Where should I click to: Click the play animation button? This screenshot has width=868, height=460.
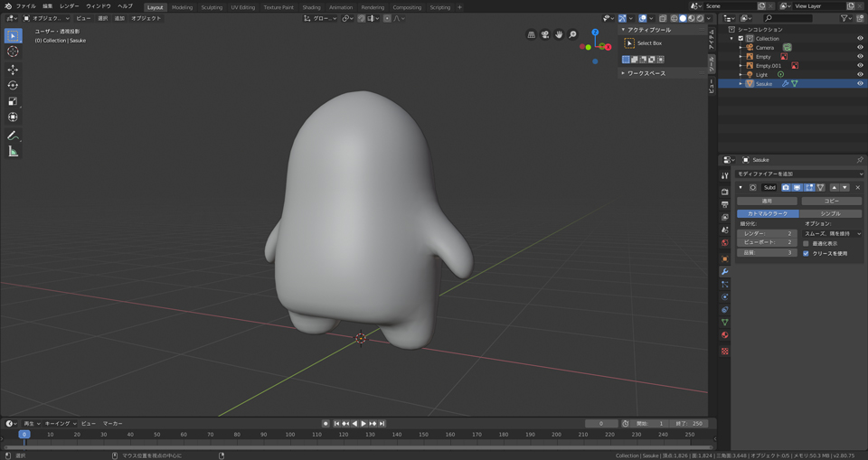click(x=363, y=424)
